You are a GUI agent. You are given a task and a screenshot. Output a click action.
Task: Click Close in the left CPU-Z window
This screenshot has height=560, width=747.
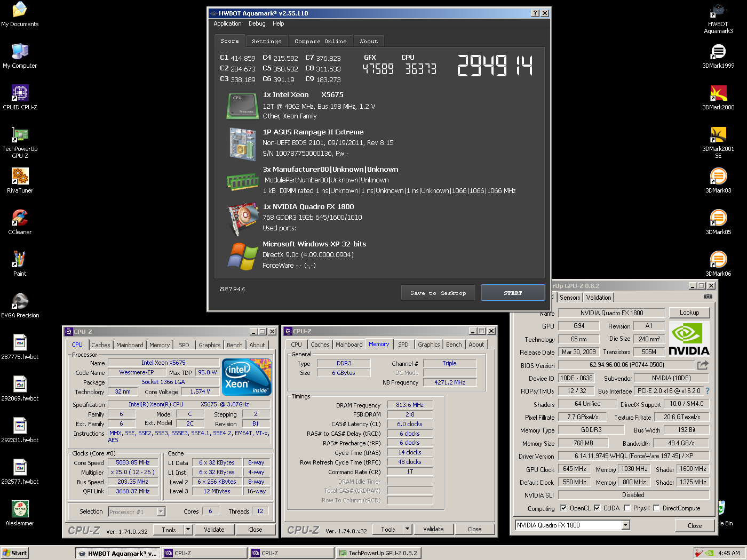pos(255,530)
